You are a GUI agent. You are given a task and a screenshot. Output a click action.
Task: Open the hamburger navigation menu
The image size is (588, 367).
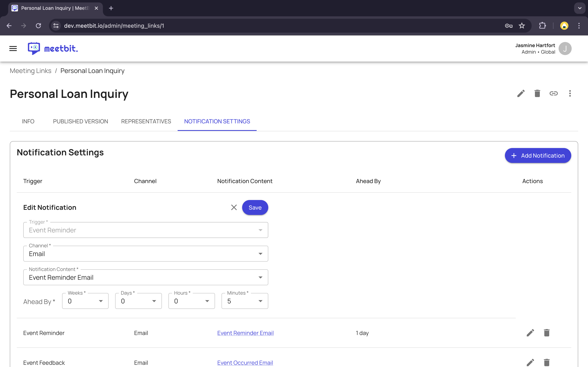tap(13, 49)
